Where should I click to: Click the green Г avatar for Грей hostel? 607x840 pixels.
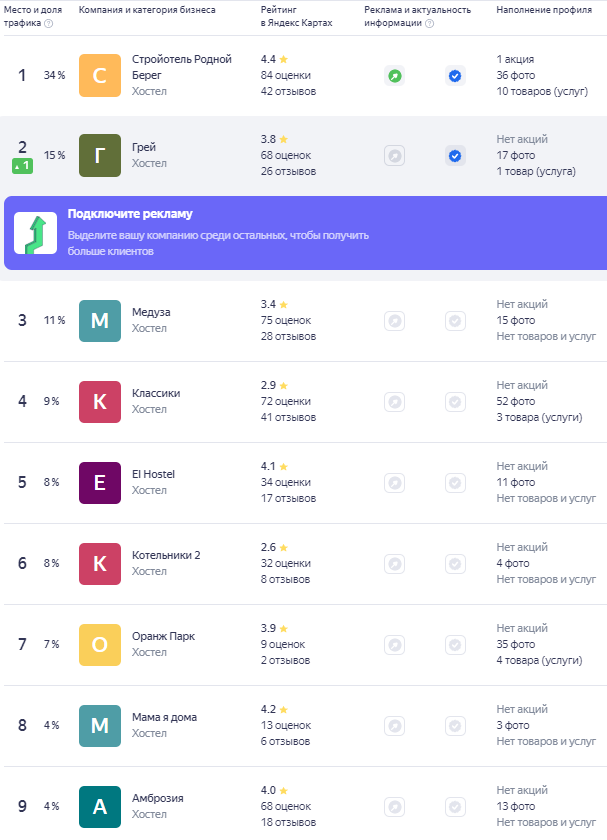click(x=100, y=155)
